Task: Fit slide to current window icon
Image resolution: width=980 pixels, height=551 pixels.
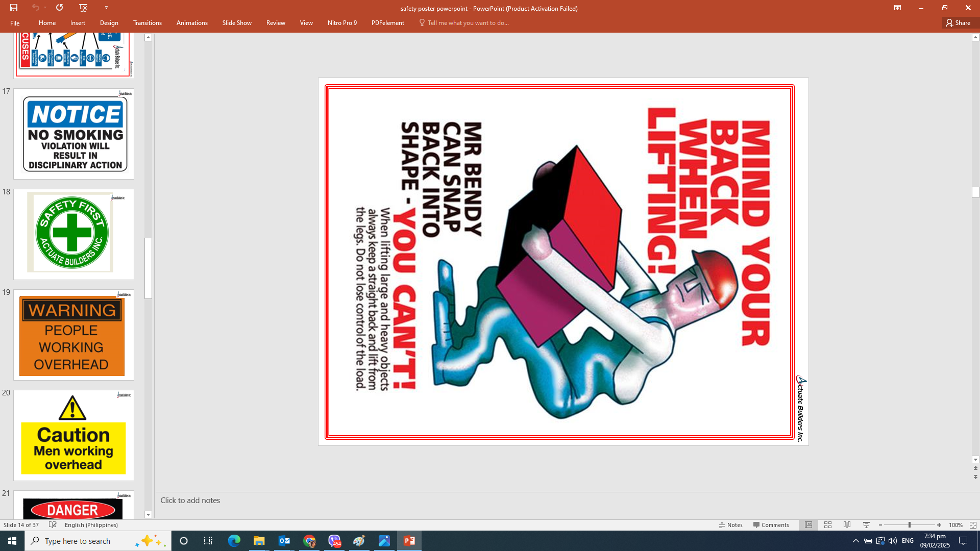Action: click(973, 525)
